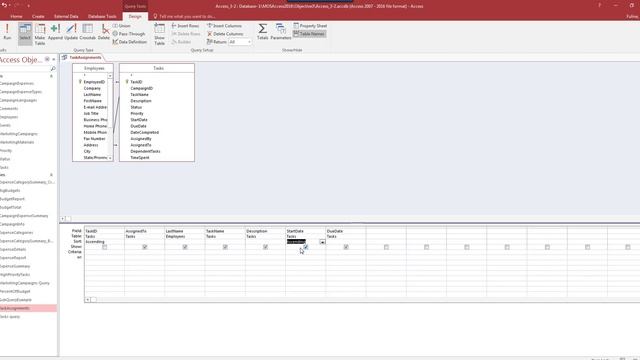Click the Employees table title bar
Screen dimensions: 640x360
coord(93,68)
